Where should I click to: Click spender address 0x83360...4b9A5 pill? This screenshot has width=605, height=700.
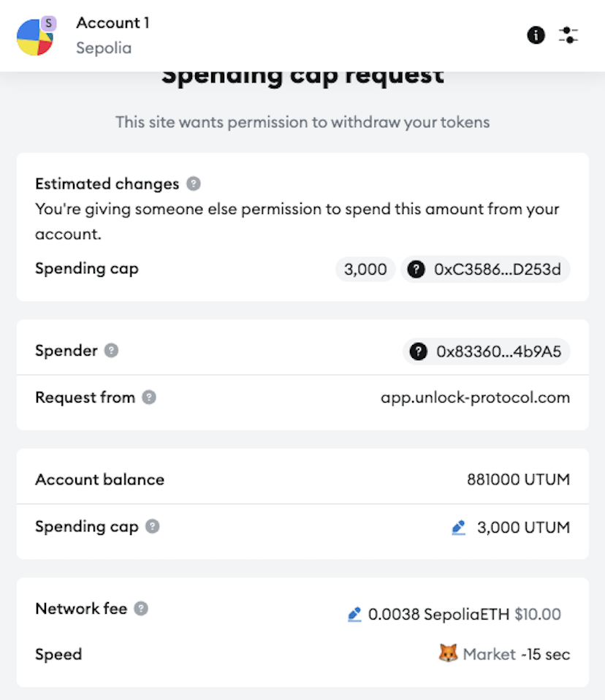[x=487, y=351]
